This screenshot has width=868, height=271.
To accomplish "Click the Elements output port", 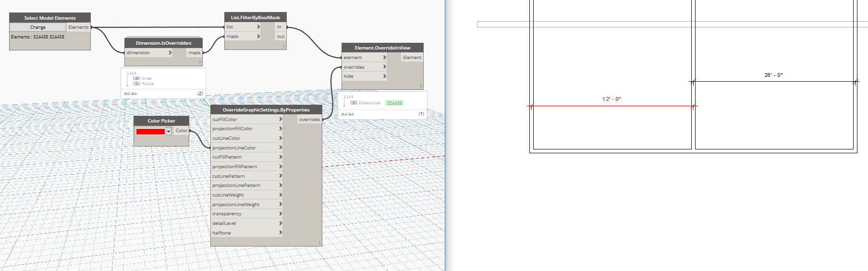I will 78,27.
